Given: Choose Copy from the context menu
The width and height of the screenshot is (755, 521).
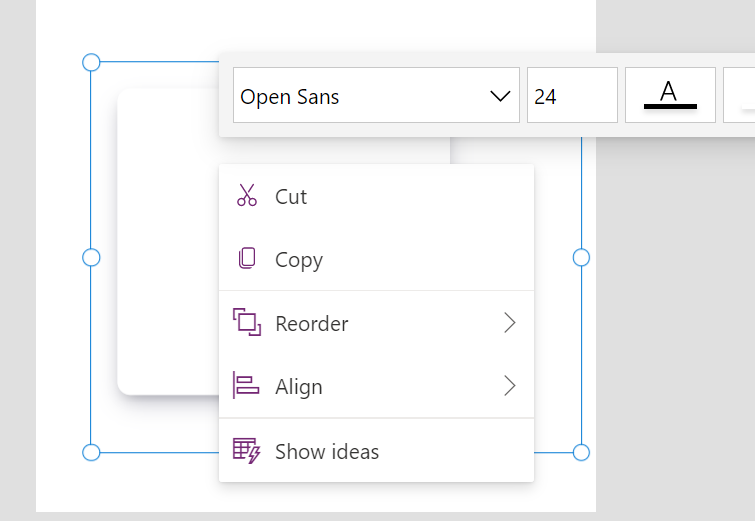Looking at the screenshot, I should coord(376,259).
